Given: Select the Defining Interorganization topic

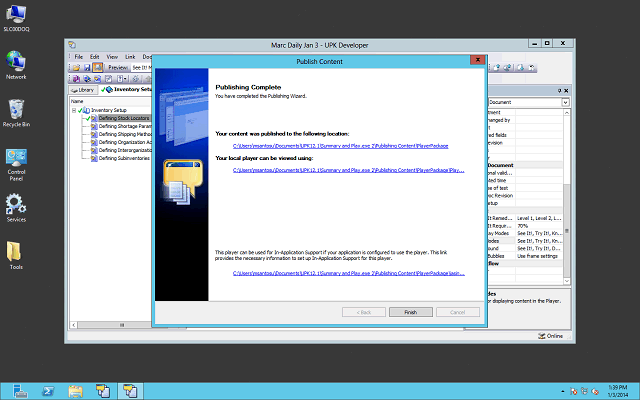Looking at the screenshot, I should coord(125,150).
